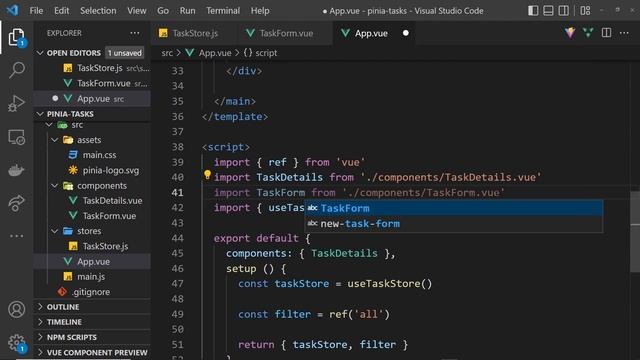Collapse the assets folder
Viewport: 640px width, 360px height.
coord(55,140)
